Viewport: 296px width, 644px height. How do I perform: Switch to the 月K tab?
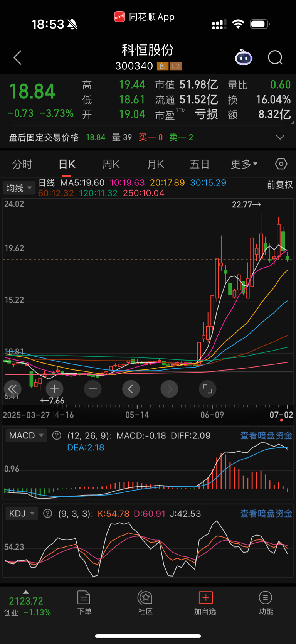(x=156, y=164)
